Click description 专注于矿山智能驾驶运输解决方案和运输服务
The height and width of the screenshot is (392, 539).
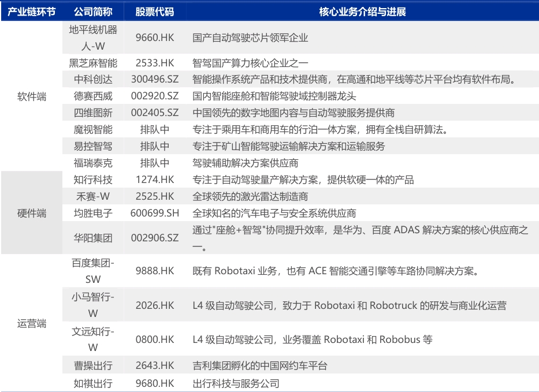[x=289, y=147]
